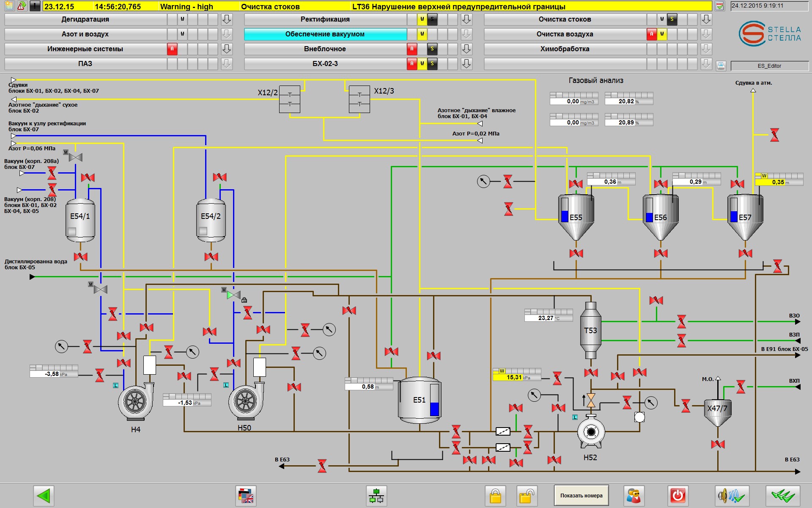Toggle the valve on the ВХП line
The image size is (812, 508).
[741, 387]
